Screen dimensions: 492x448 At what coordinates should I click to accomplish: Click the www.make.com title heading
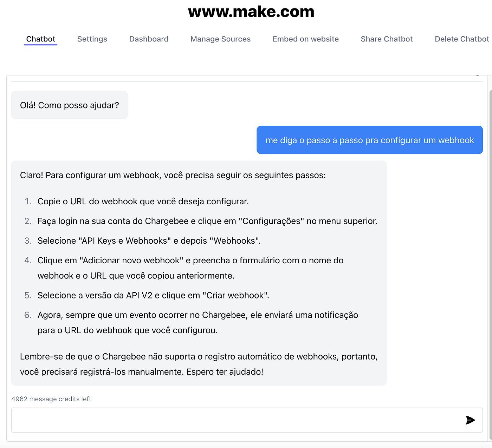tap(251, 12)
